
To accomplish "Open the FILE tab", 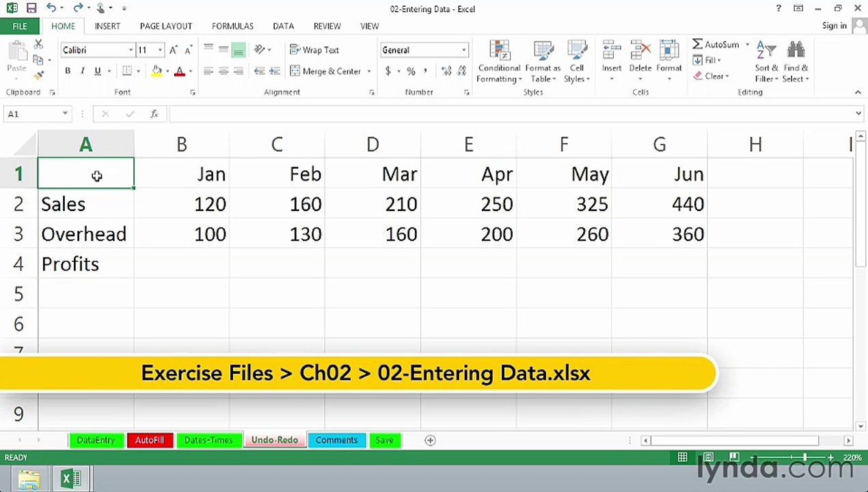I will click(20, 26).
